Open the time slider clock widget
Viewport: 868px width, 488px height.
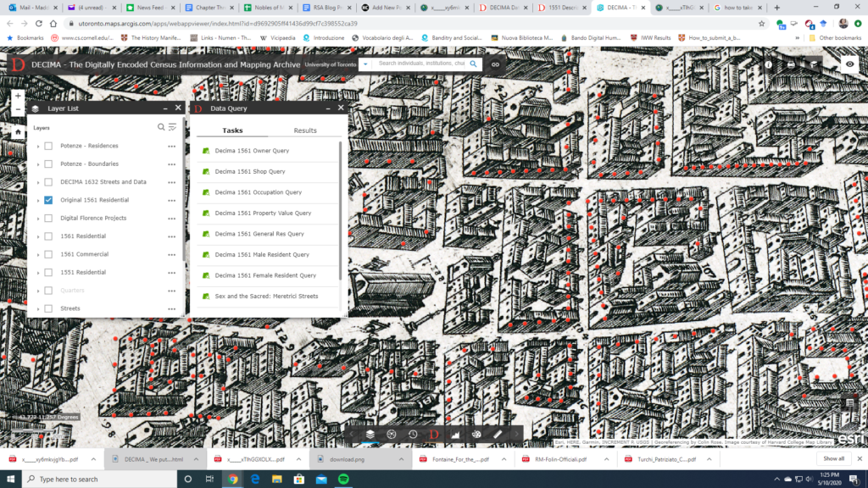point(413,434)
